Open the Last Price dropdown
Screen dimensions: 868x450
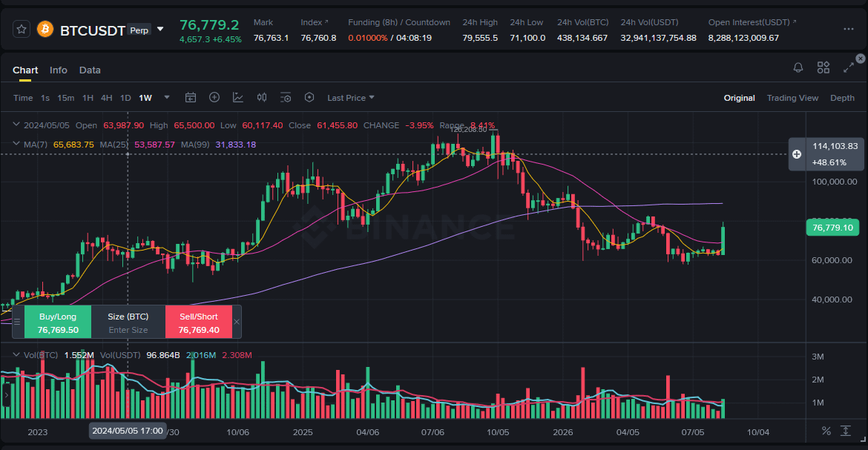click(351, 98)
